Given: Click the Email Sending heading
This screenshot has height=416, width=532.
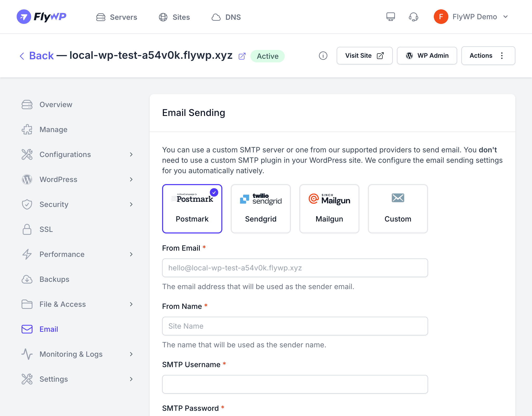Looking at the screenshot, I should coord(194,113).
